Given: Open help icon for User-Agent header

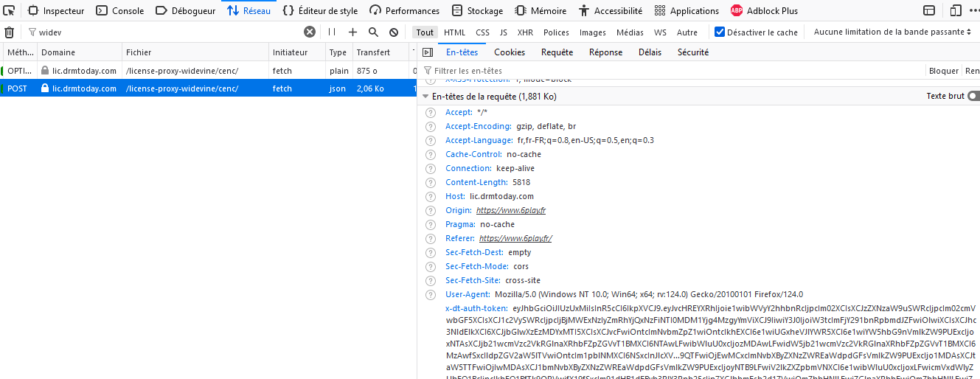Looking at the screenshot, I should tap(430, 295).
